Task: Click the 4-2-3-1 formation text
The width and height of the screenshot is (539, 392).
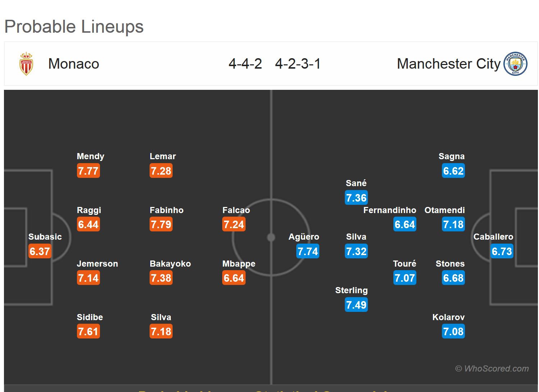Action: coord(298,64)
